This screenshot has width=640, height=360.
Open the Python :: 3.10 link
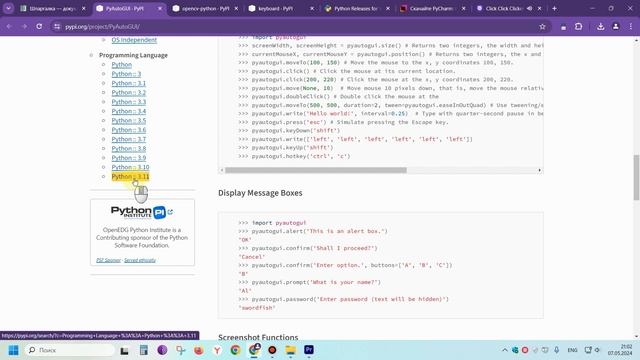pyautogui.click(x=130, y=167)
